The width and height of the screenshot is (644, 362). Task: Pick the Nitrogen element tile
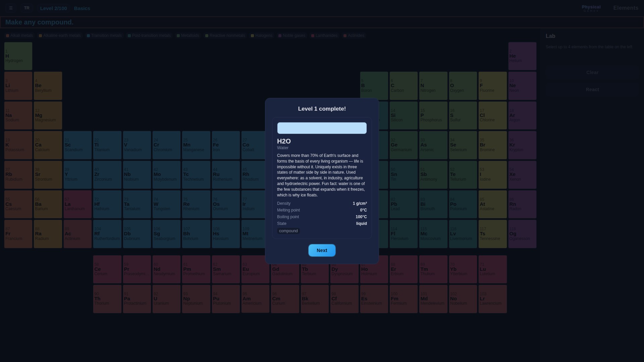pos(433,86)
